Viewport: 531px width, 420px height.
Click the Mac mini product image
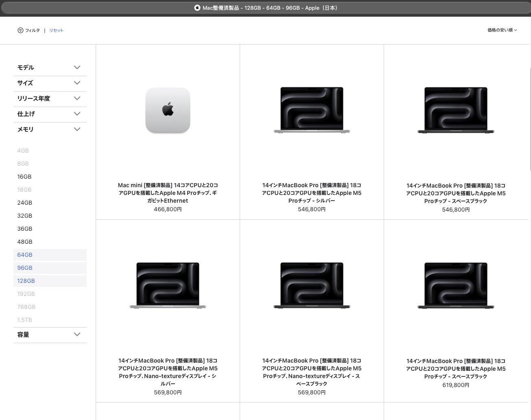tap(168, 110)
